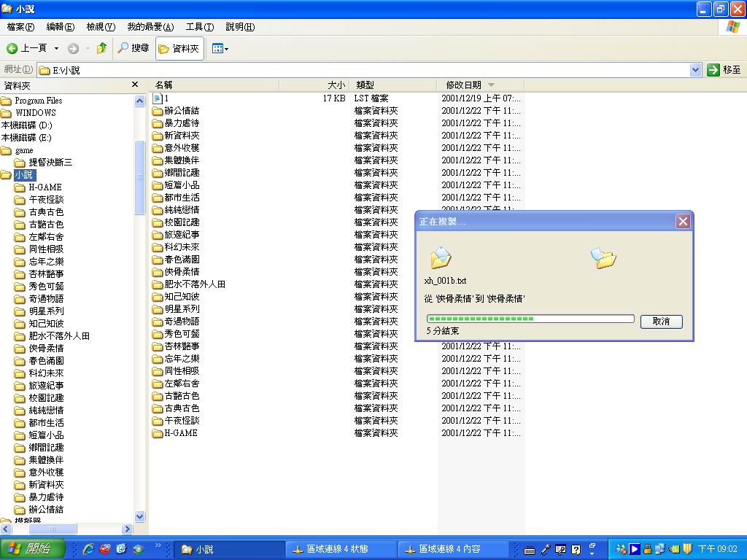Open the Back history dropdown arrow

tap(56, 49)
